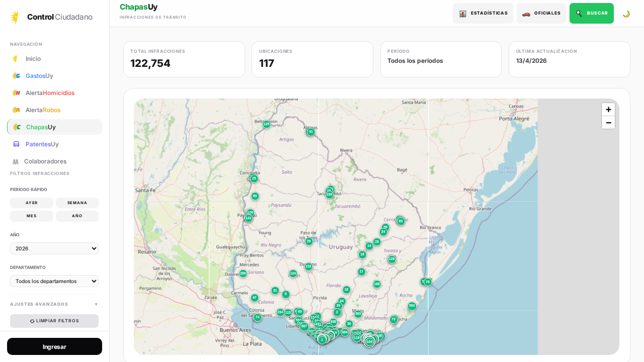Click the green Buscar search button
Viewport: 644px width, 362px height.
(x=591, y=14)
